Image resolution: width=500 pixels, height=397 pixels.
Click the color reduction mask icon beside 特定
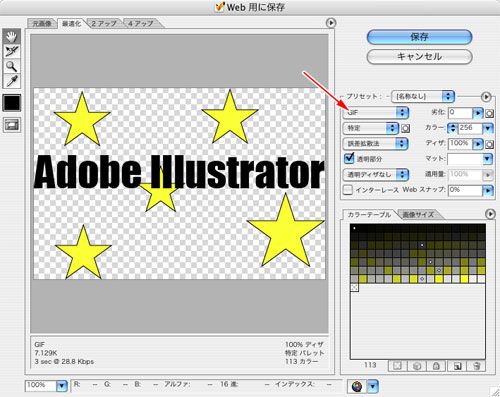[405, 128]
